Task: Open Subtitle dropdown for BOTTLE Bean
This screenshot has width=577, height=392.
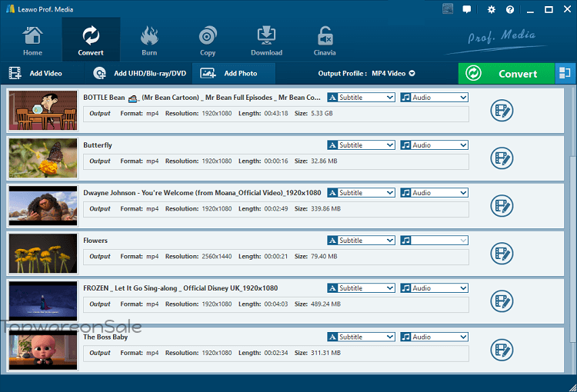Action: tap(361, 98)
